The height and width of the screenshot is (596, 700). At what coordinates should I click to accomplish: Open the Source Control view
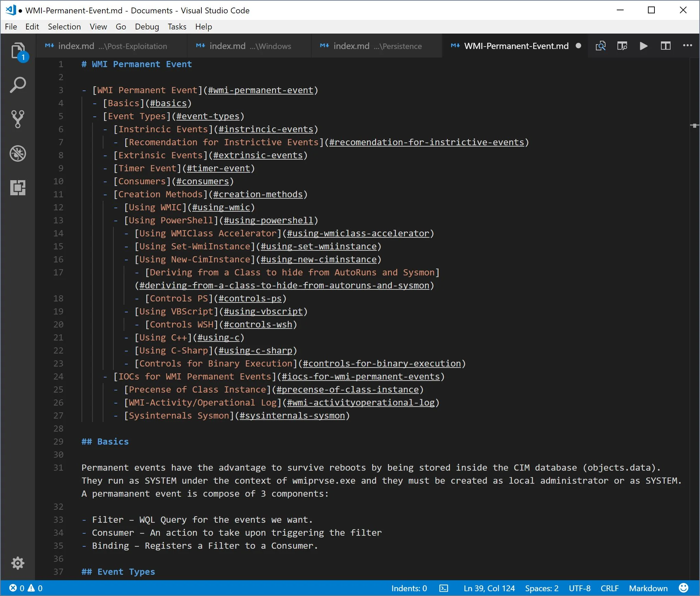click(18, 119)
